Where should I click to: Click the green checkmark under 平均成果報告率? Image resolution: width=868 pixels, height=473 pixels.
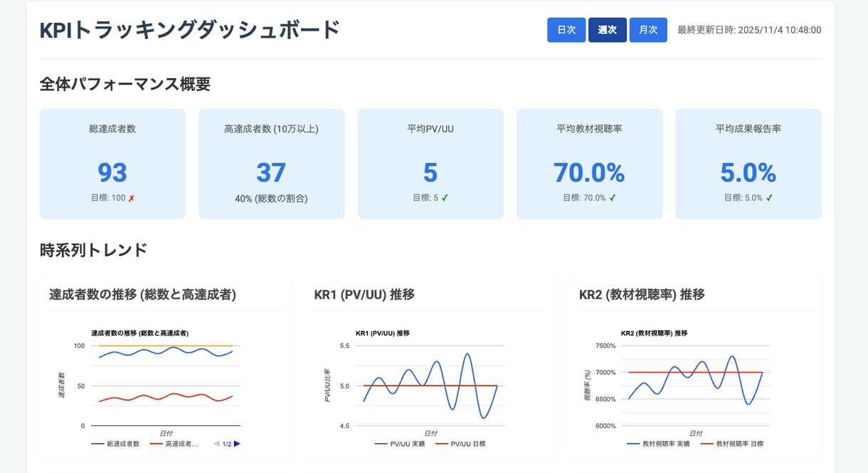tap(769, 198)
